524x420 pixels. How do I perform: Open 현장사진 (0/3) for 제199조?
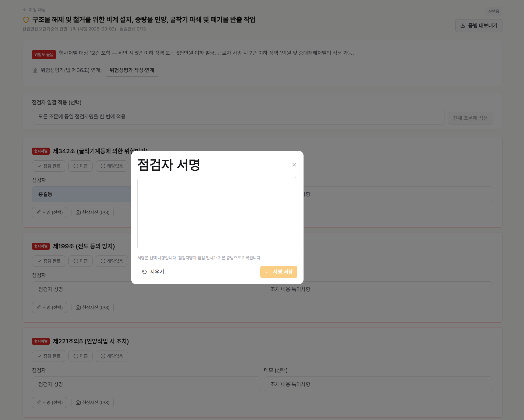[93, 308]
